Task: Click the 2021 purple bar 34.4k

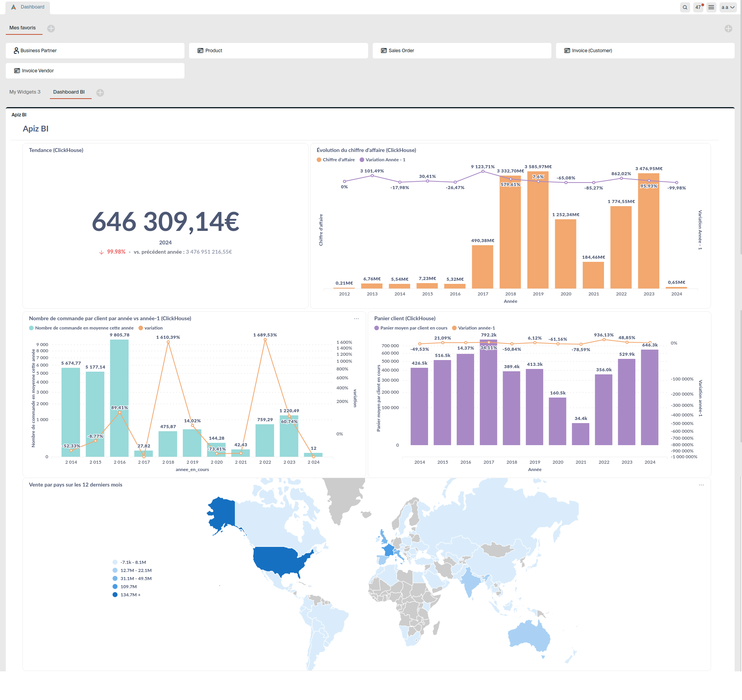Action: tap(581, 434)
